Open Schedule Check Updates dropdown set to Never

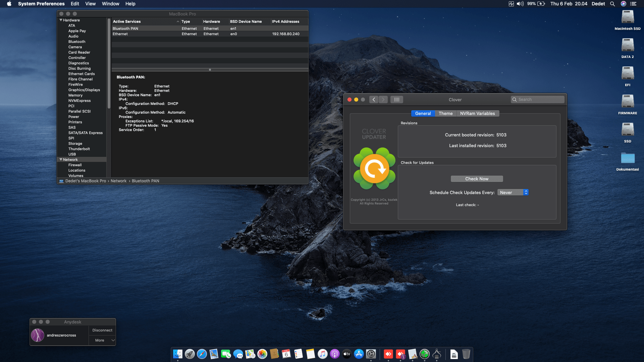[513, 192]
